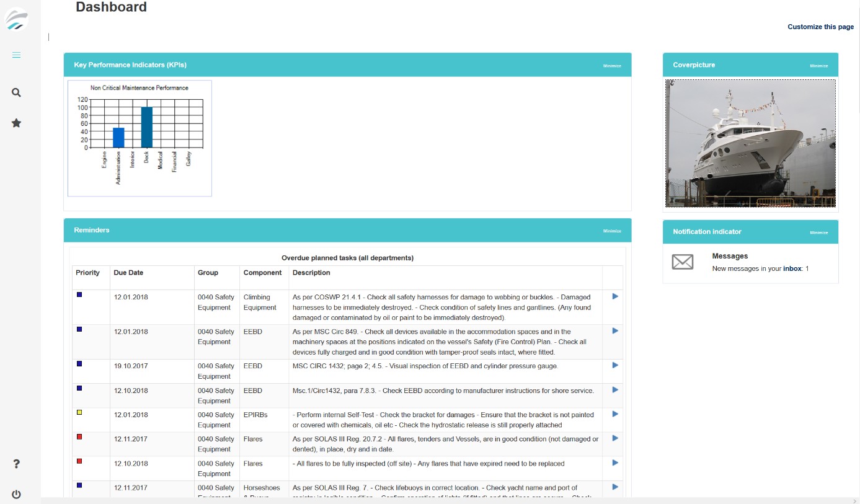Open the search icon in sidebar
This screenshot has width=860, height=504.
point(17,92)
